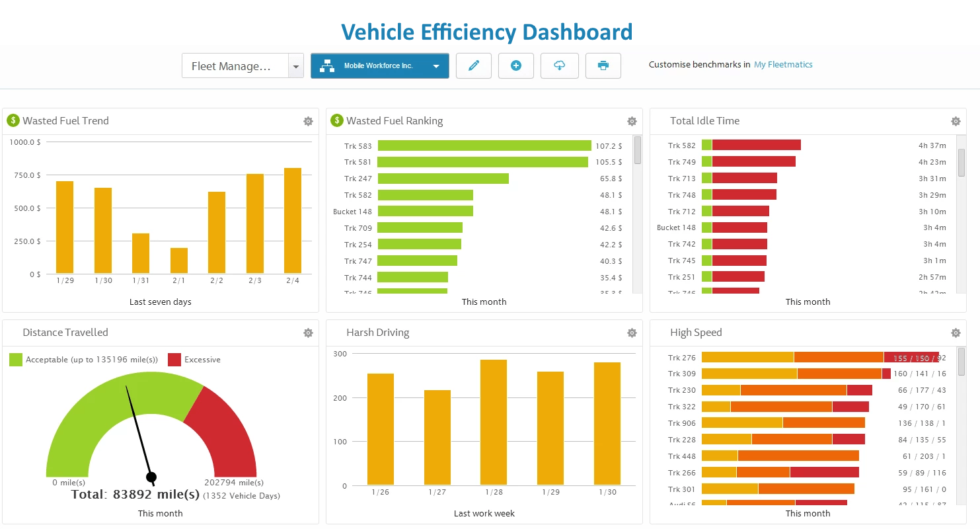Click the 202794 mile(s) gauge label
This screenshot has width=980, height=529.
tap(234, 483)
